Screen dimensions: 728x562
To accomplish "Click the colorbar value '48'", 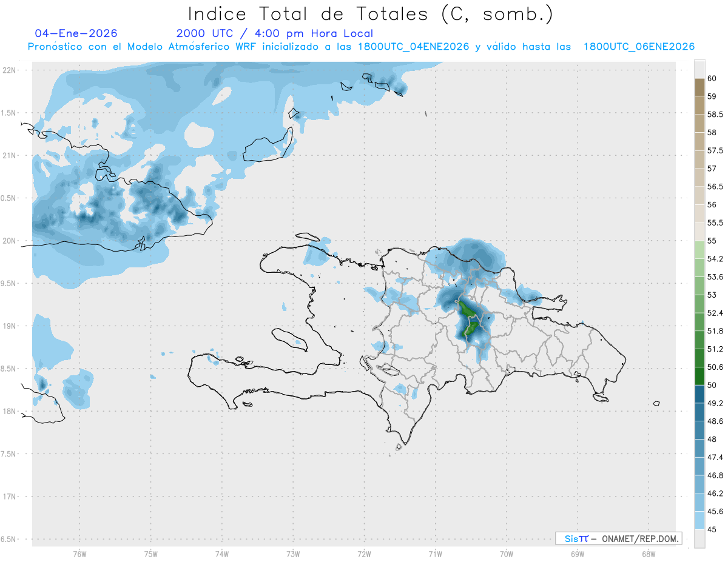I will (x=712, y=439).
